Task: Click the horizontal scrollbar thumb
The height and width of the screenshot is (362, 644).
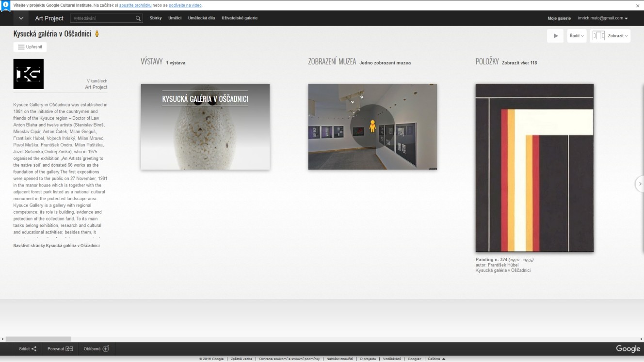Action: (x=38, y=339)
